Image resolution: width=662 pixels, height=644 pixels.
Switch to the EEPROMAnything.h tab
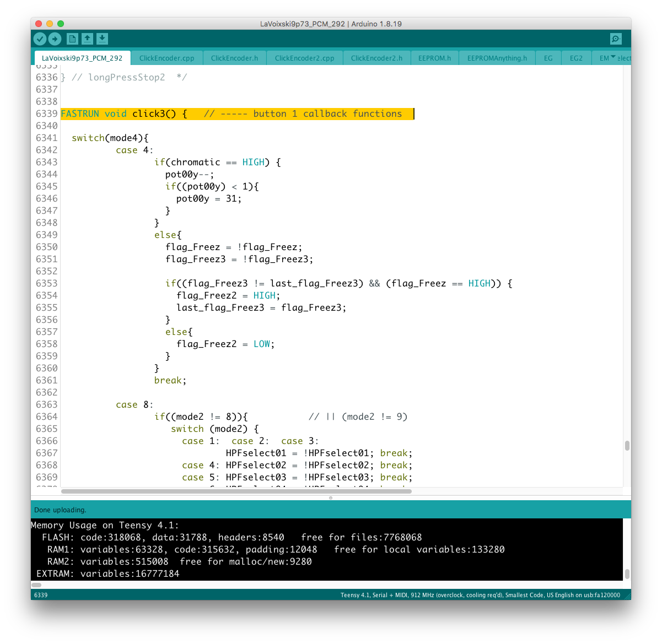[497, 58]
